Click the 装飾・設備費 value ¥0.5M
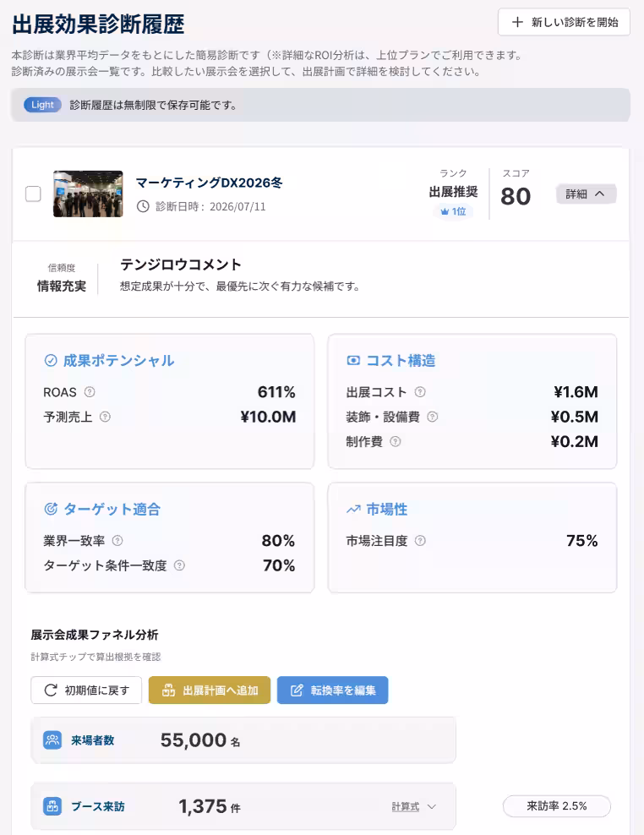The height and width of the screenshot is (835, 644). (574, 417)
